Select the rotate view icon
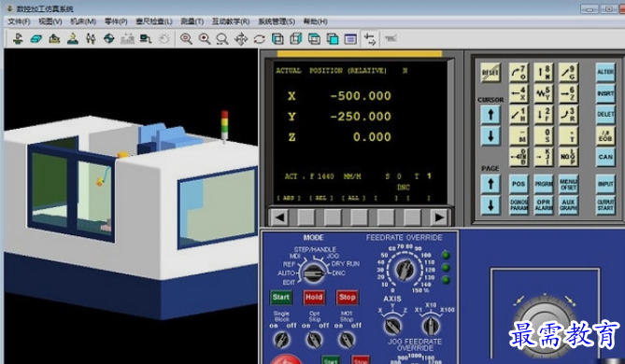 point(260,39)
